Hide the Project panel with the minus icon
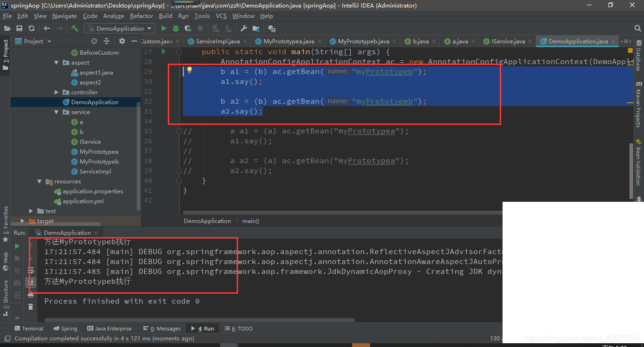644x347 pixels. [x=134, y=41]
